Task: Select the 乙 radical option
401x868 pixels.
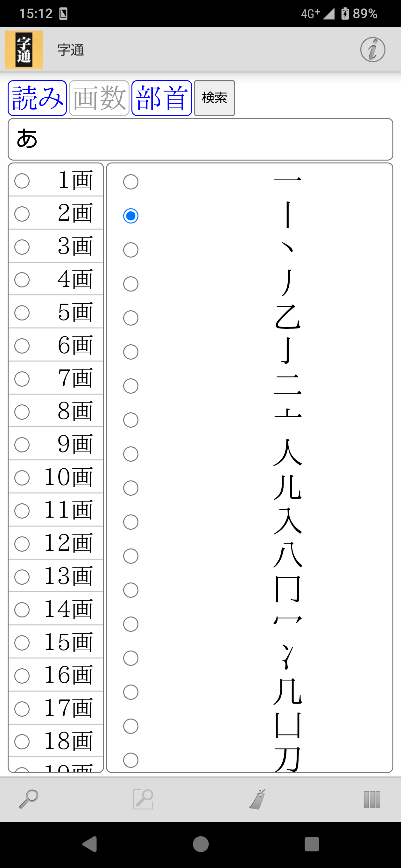Action: (x=131, y=318)
